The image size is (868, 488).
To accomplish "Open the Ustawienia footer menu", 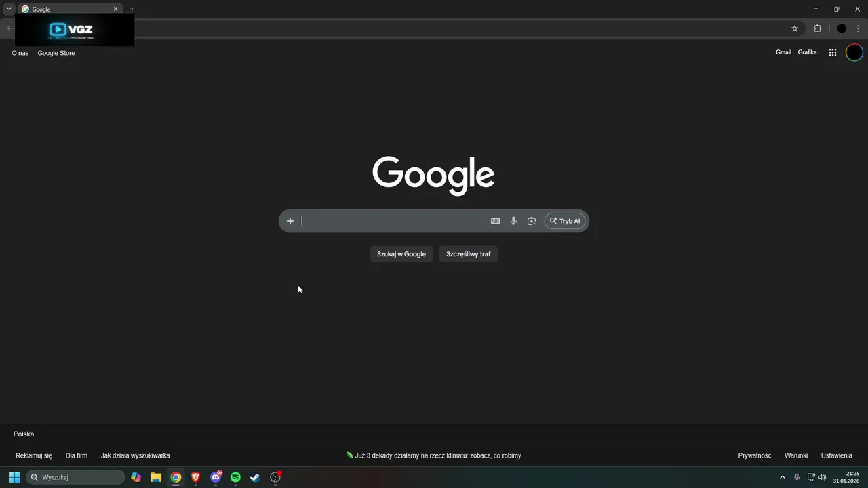I will coord(837,455).
